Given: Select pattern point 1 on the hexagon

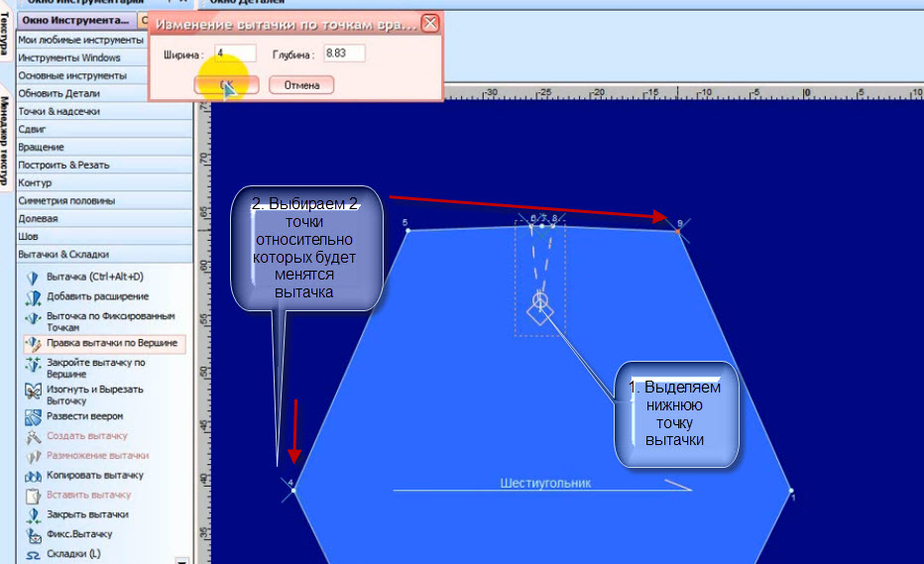Looking at the screenshot, I should 791,491.
